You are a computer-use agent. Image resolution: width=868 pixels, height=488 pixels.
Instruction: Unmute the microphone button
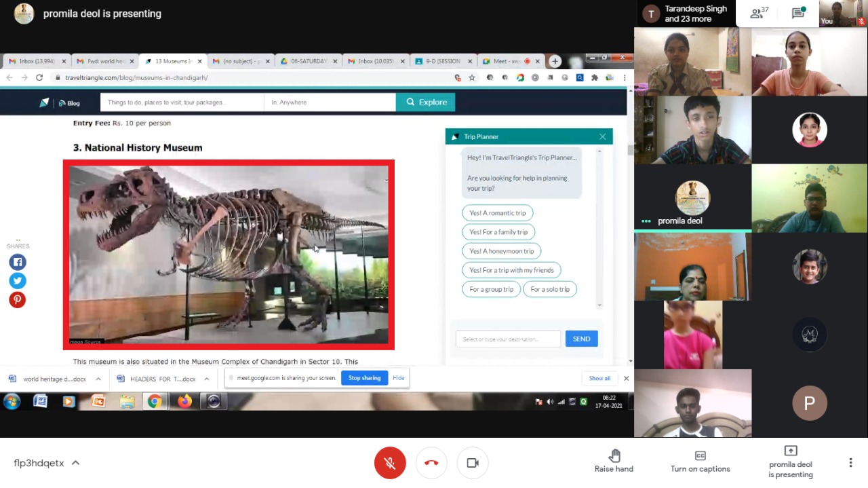pyautogui.click(x=390, y=463)
